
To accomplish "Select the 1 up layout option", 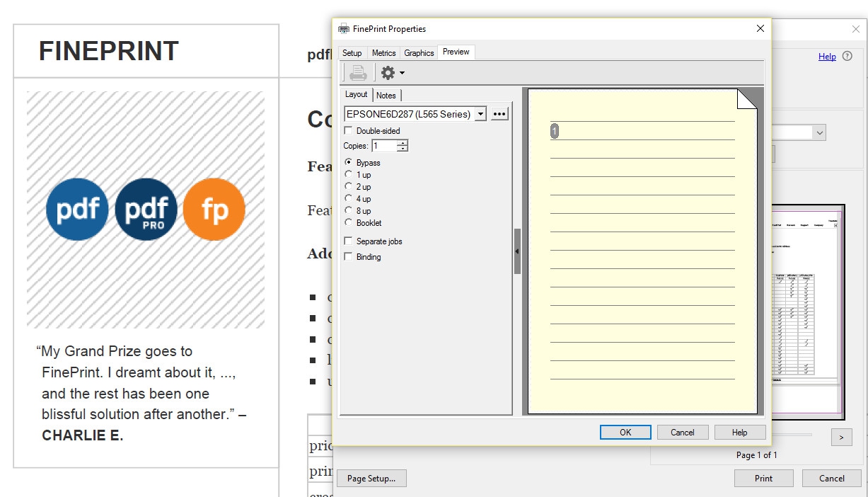I will pos(348,174).
